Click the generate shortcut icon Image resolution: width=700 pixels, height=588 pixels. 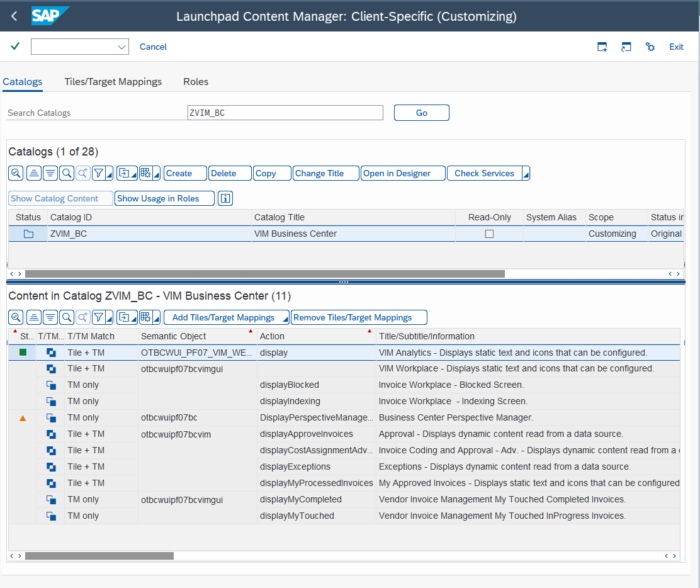pos(626,47)
